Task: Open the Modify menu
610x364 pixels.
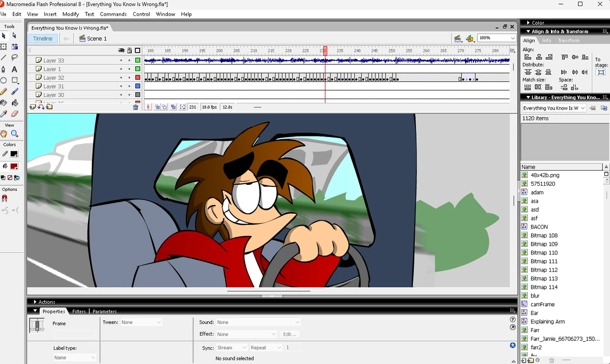Action: [x=71, y=14]
